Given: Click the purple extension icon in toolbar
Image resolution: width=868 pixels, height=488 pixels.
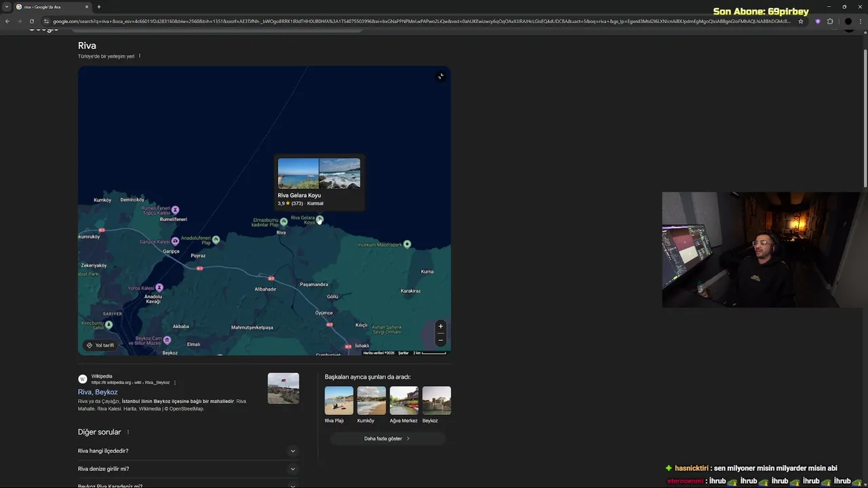Looking at the screenshot, I should pos(818,21).
